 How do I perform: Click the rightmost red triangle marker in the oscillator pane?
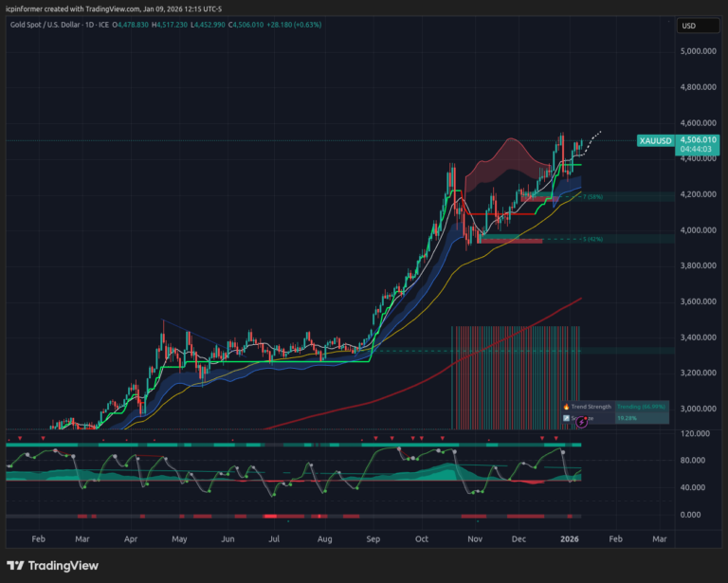pyautogui.click(x=556, y=438)
